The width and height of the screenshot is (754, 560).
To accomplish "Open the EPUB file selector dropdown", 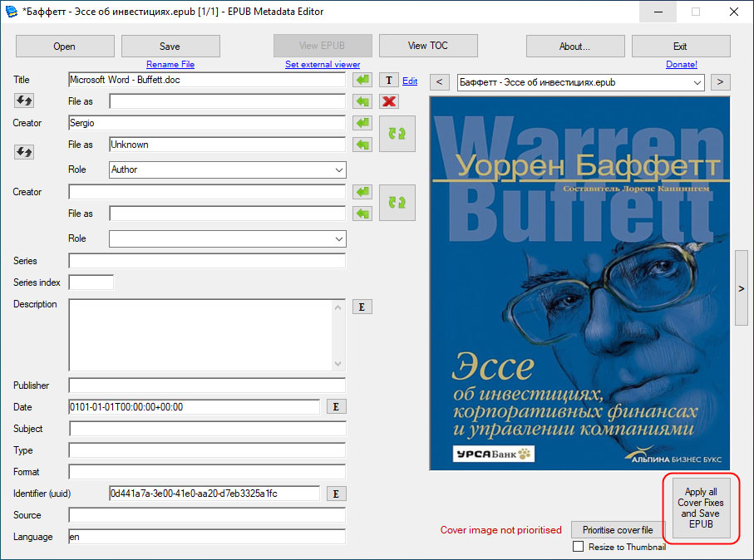I will pyautogui.click(x=581, y=82).
